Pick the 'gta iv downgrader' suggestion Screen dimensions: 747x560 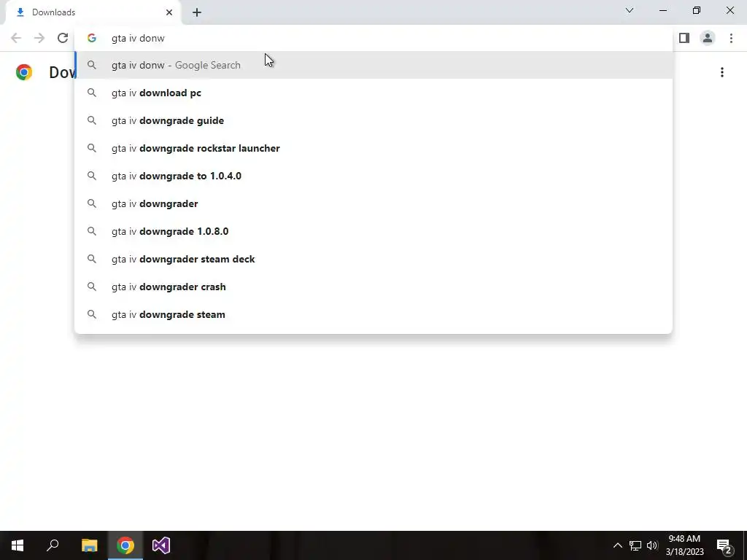point(373,203)
